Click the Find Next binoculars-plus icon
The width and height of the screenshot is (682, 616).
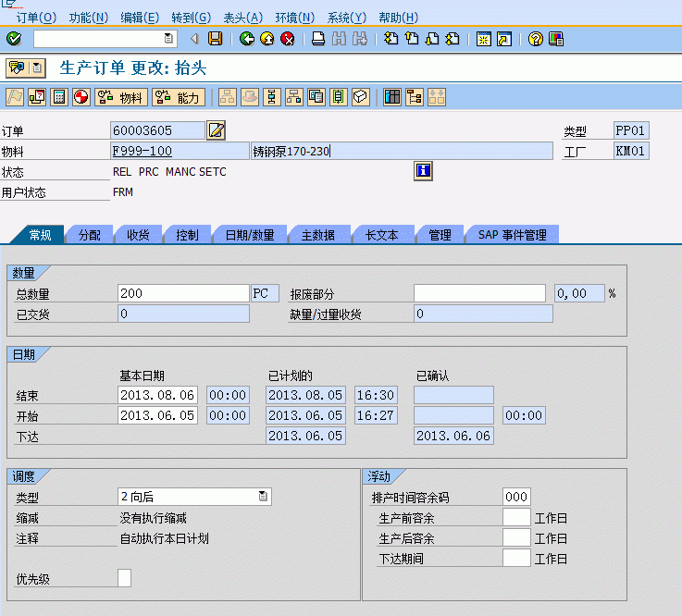(359, 39)
